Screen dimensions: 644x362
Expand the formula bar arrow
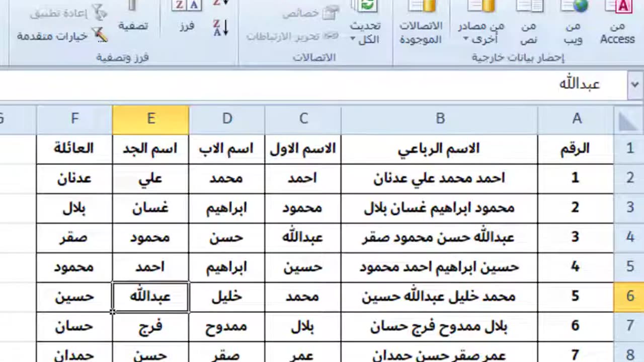tap(634, 84)
